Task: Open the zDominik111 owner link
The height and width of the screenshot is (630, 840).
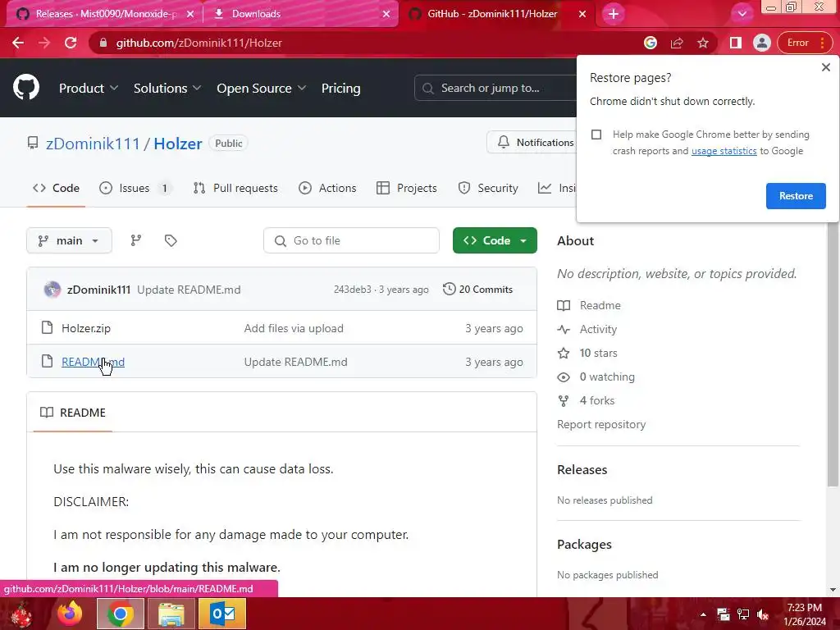Action: tap(93, 144)
